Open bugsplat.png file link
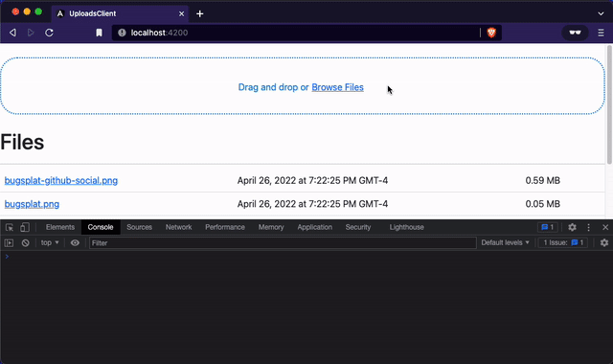Viewport: 613px width, 364px height. click(32, 204)
